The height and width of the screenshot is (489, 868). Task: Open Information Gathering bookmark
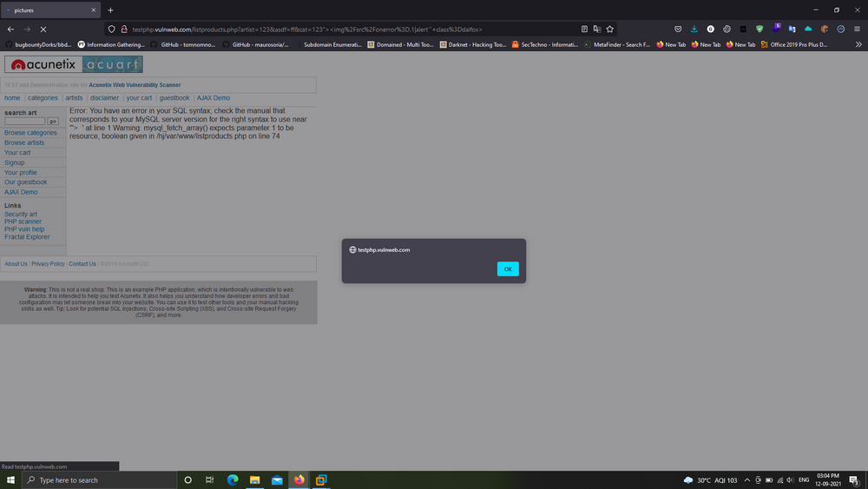tap(111, 44)
